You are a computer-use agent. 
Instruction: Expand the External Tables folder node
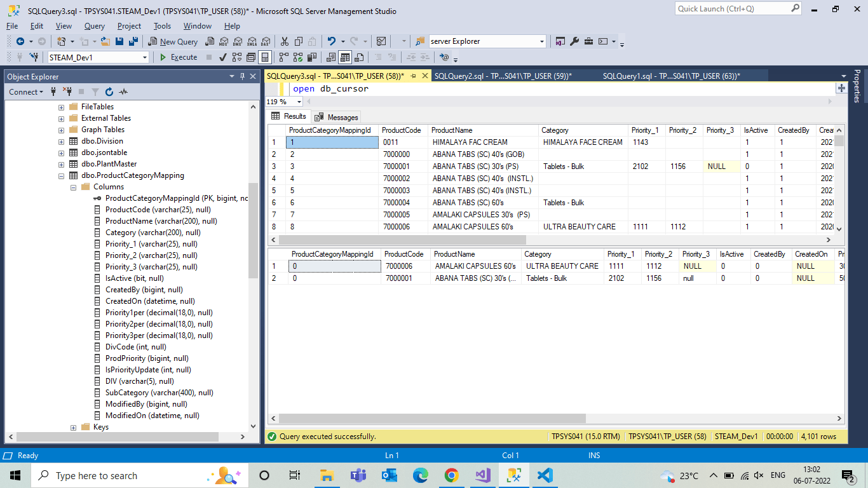click(61, 118)
